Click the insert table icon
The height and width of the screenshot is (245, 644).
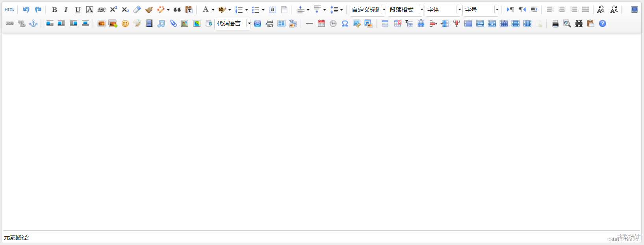tap(385, 24)
